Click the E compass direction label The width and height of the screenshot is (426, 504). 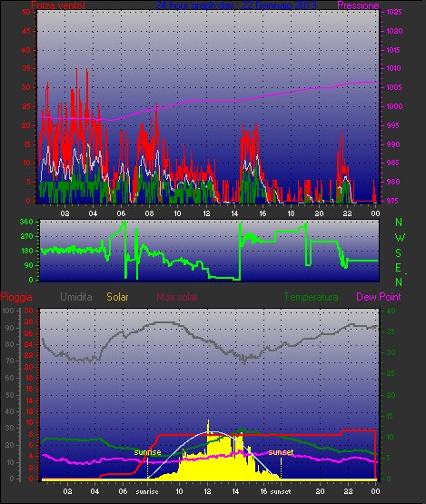[399, 268]
